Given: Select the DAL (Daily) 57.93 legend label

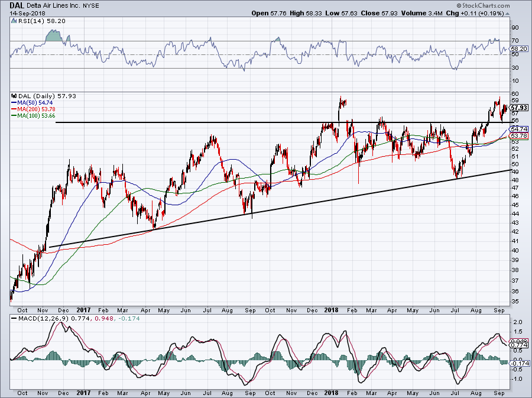Looking at the screenshot, I should pyautogui.click(x=47, y=96).
